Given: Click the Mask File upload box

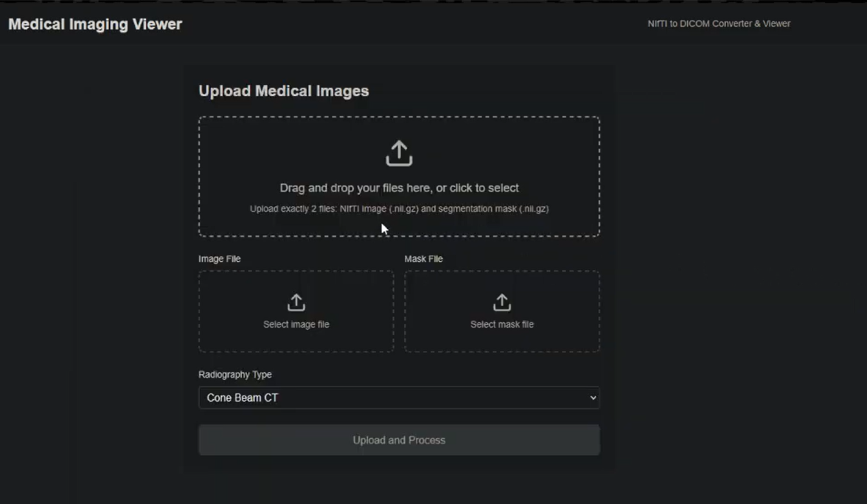Looking at the screenshot, I should (501, 311).
